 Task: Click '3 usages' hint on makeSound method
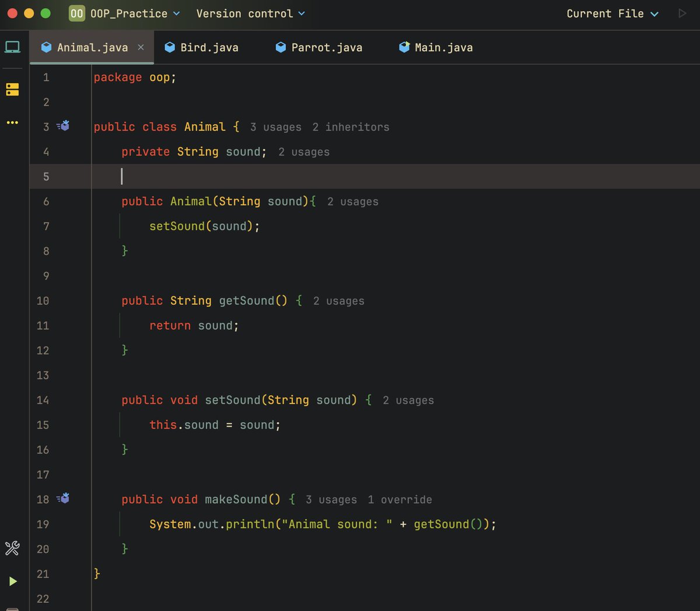[331, 500]
